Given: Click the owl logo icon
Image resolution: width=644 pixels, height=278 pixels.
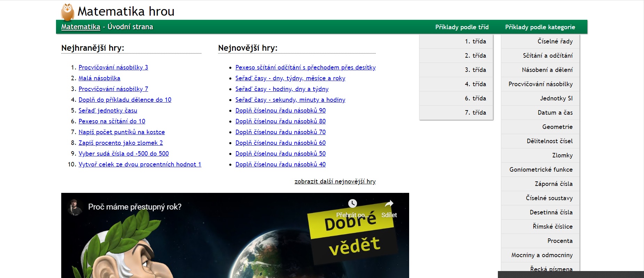Looking at the screenshot, I should (x=67, y=12).
